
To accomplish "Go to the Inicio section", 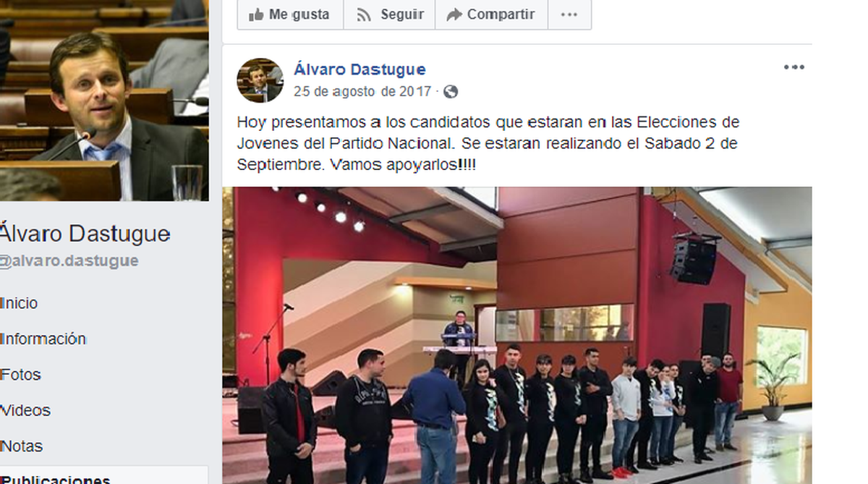I will 19,303.
